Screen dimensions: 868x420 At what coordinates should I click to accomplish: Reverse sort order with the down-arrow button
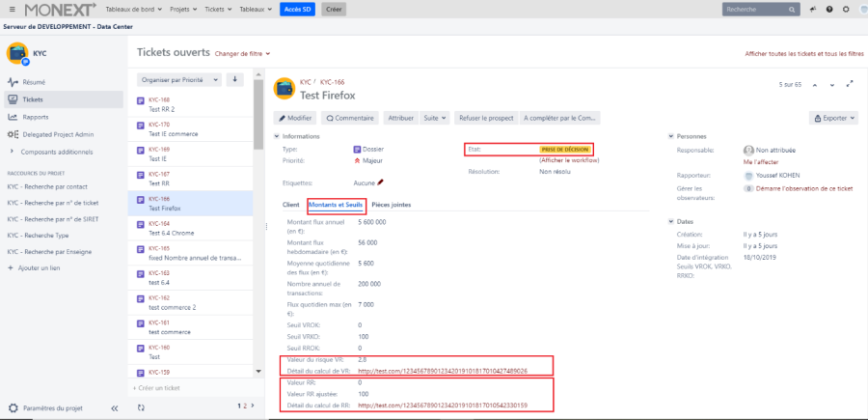tap(234, 79)
